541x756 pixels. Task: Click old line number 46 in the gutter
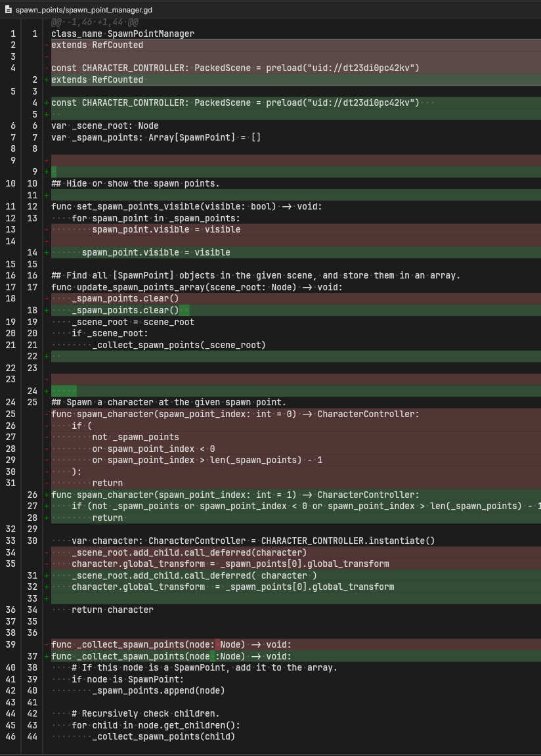click(x=12, y=736)
